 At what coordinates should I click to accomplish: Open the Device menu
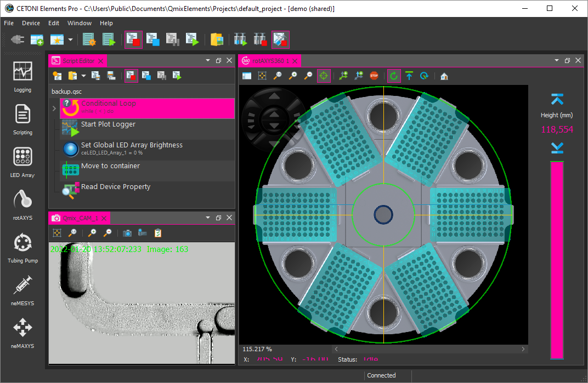click(31, 23)
